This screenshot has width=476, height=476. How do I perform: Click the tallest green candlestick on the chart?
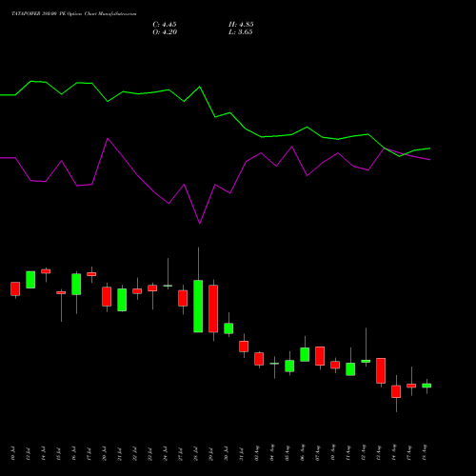tap(198, 306)
